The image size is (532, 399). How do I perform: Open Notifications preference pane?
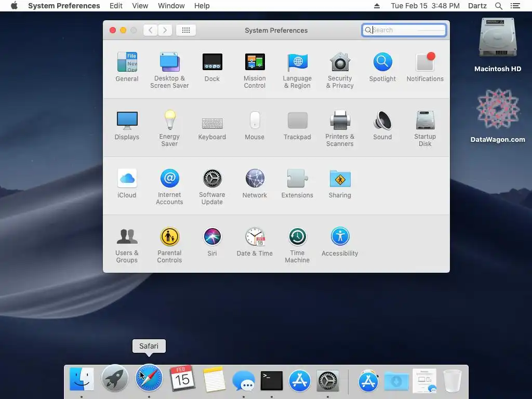[425, 67]
